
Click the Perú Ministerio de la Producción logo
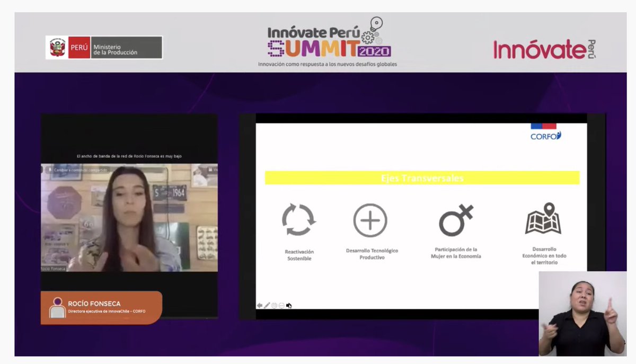pyautogui.click(x=104, y=48)
